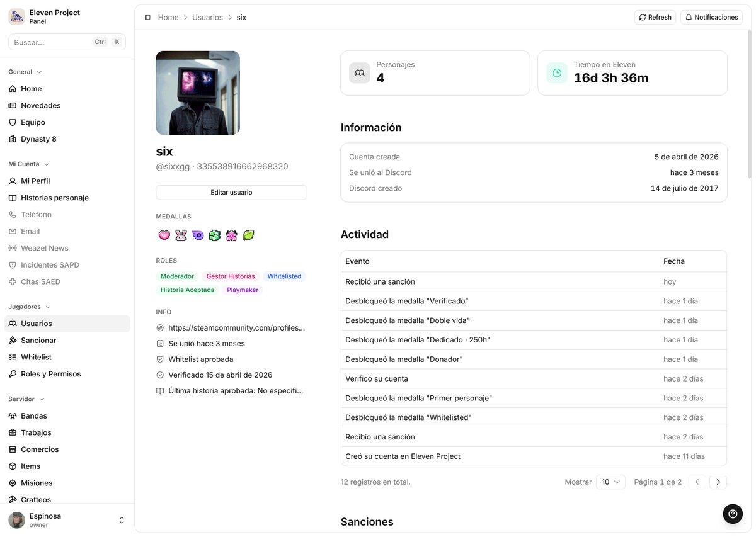Open Citas SAED in the sidebar
The width and height of the screenshot is (756, 537).
click(67, 282)
